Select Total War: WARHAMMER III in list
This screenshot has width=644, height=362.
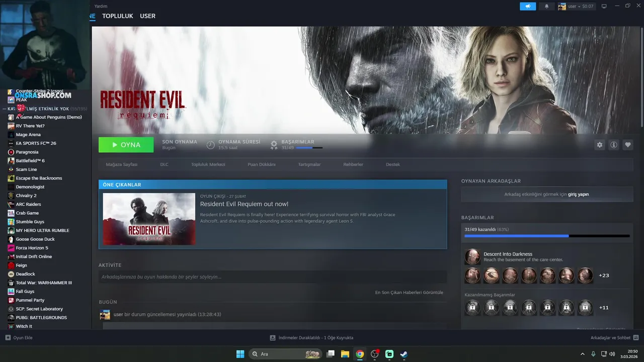[44, 283]
